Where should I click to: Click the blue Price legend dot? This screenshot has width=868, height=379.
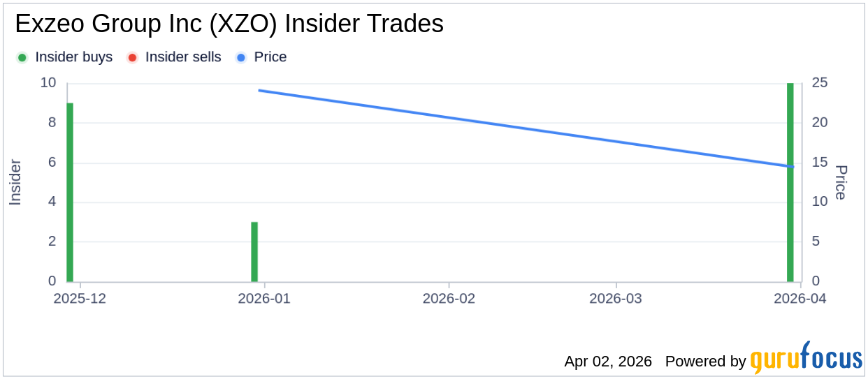pyautogui.click(x=241, y=57)
